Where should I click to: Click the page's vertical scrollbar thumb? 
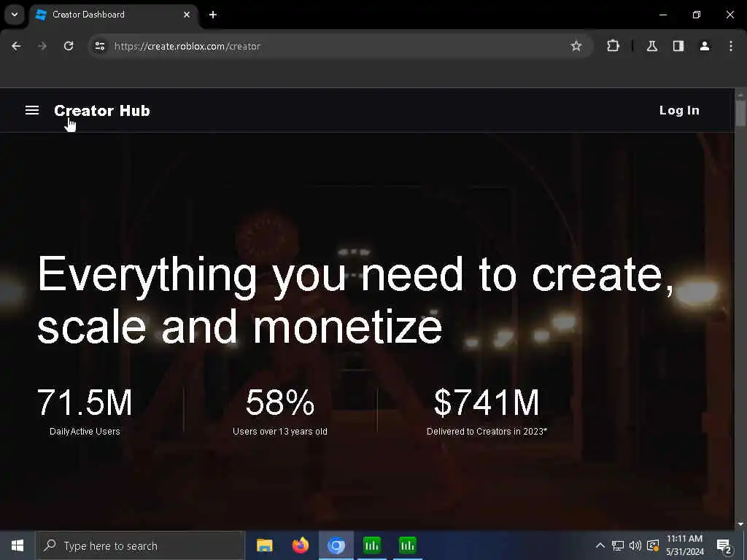click(x=740, y=113)
